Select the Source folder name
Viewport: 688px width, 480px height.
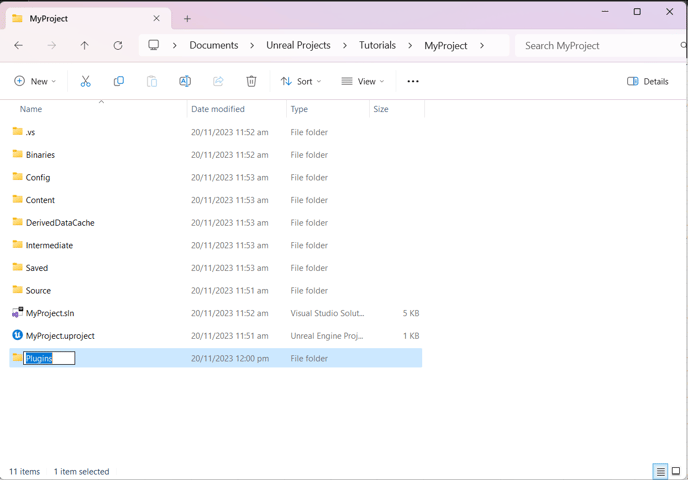point(38,290)
